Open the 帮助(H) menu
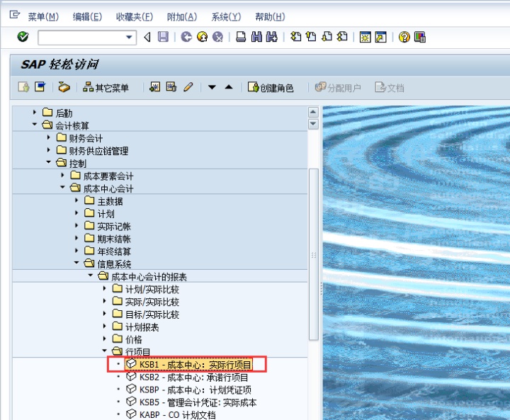The image size is (510, 420). [x=270, y=16]
